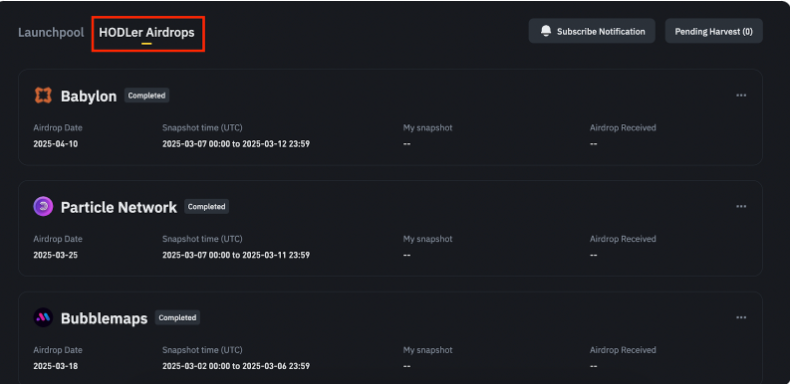Click Babylon airdrop date 2025-04-10
Viewport: 790px width, 384px height.
tap(55, 144)
